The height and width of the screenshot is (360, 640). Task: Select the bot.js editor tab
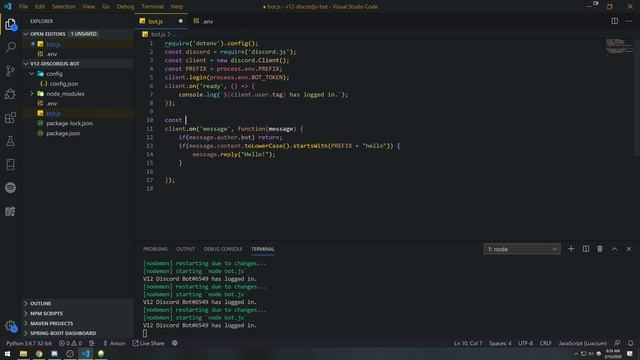[161, 21]
